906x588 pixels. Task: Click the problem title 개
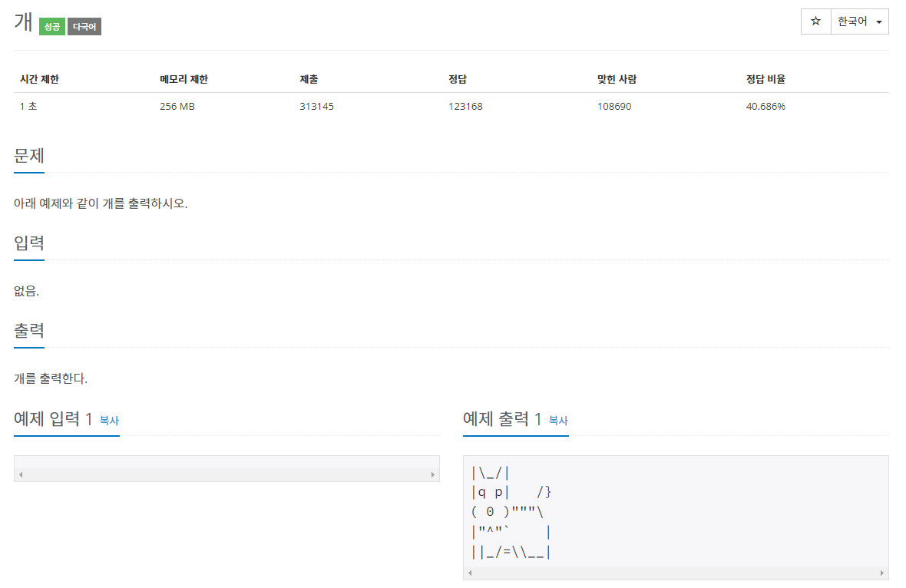24,22
